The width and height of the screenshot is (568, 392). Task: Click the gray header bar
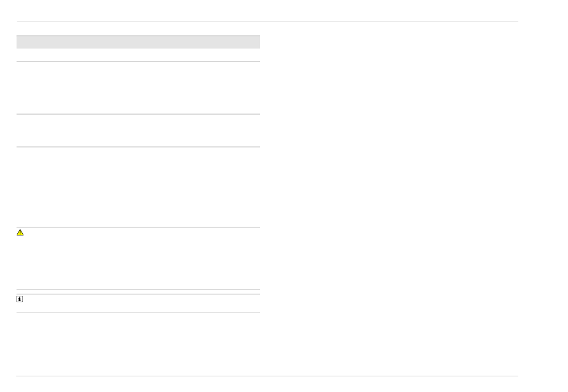tap(138, 42)
